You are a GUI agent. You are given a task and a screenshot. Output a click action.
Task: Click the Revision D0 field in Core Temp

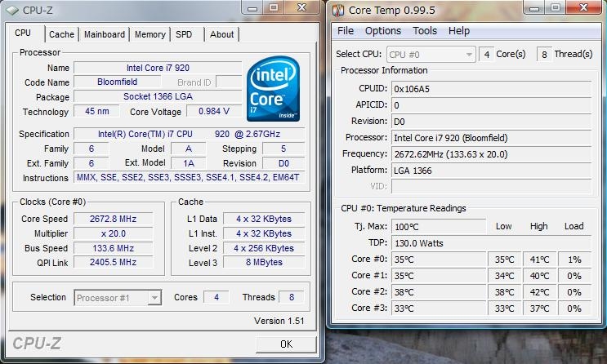(491, 122)
